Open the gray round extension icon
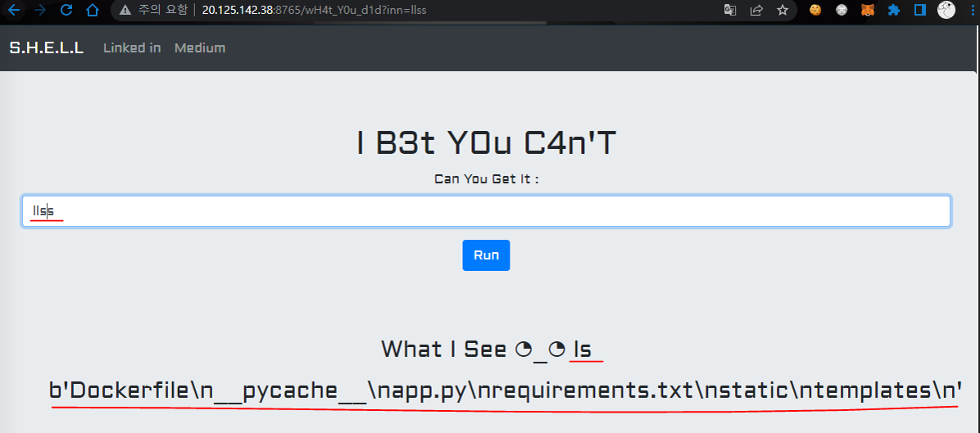Viewport: 980px width, 433px height. [842, 10]
